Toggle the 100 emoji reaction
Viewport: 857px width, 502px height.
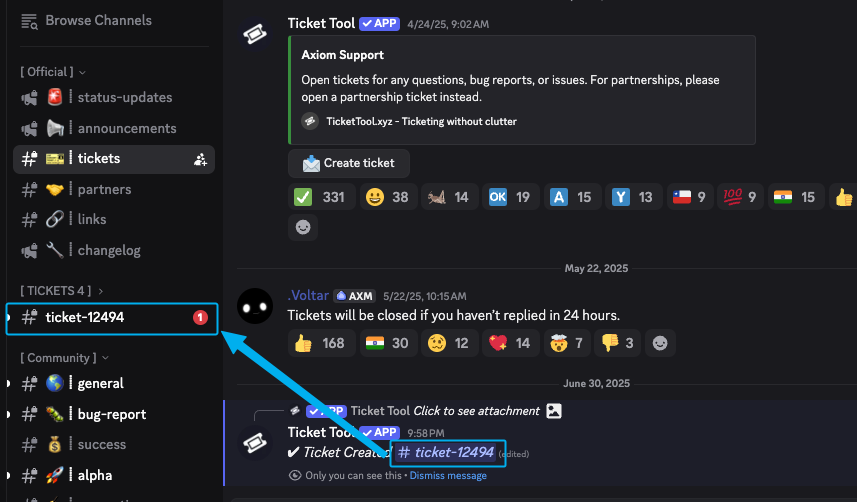737,197
